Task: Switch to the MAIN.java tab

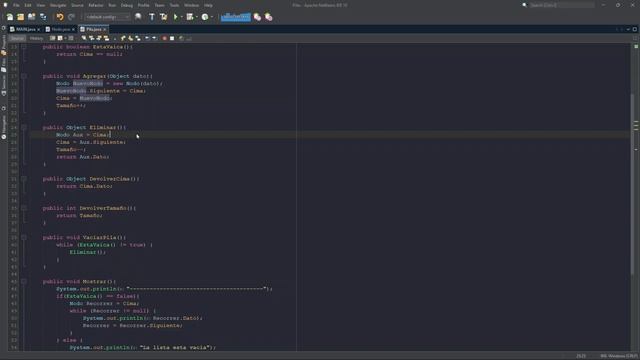Action: [x=24, y=29]
